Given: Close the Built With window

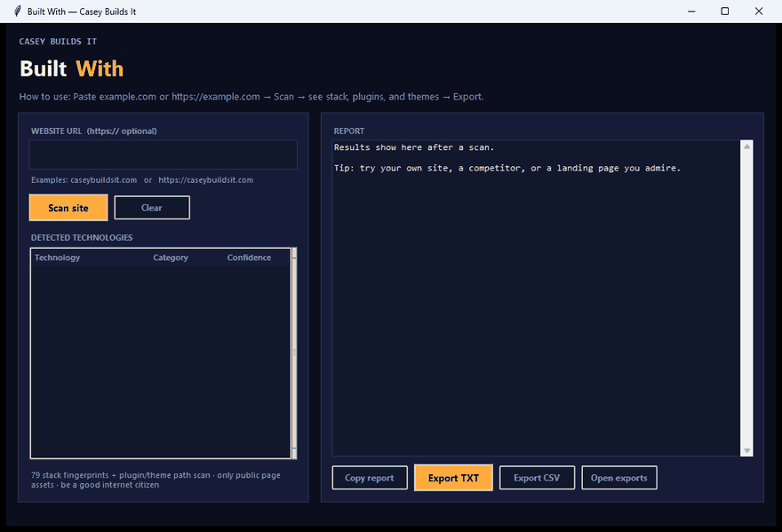Looking at the screenshot, I should pos(759,11).
